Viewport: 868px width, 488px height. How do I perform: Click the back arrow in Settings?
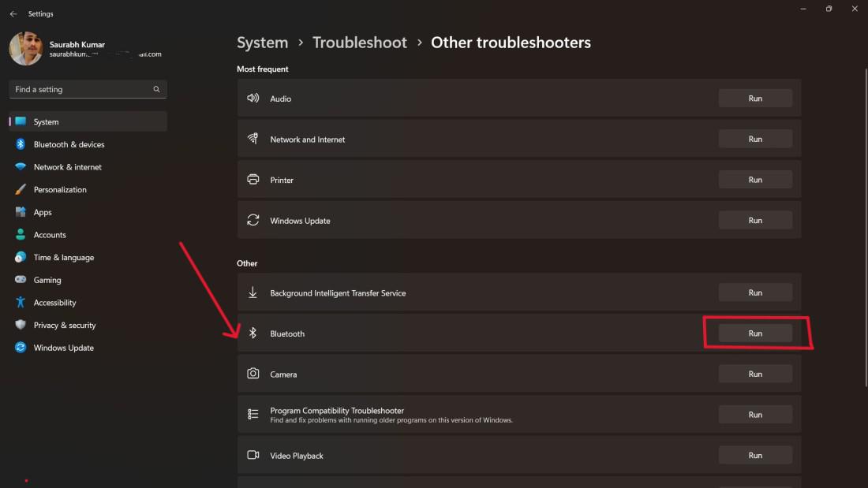click(x=13, y=14)
